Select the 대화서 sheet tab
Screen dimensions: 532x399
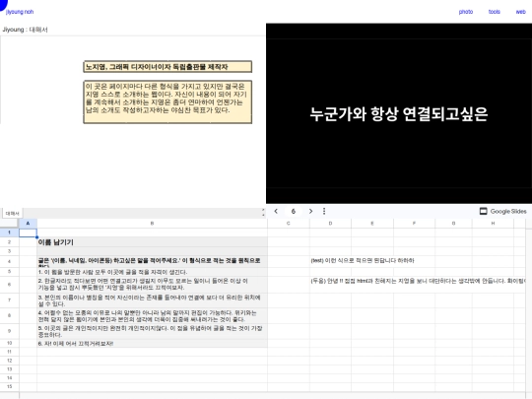[x=12, y=213]
